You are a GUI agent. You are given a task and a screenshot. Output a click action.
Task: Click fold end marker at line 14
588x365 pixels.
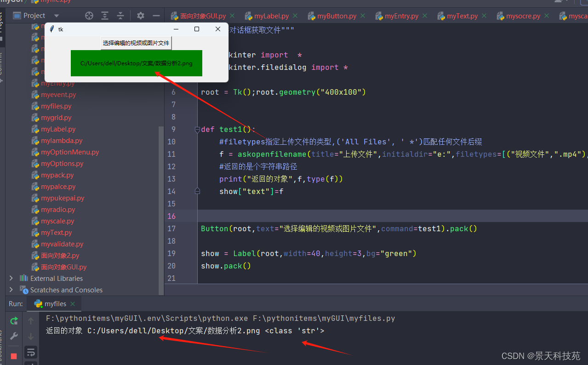(197, 191)
